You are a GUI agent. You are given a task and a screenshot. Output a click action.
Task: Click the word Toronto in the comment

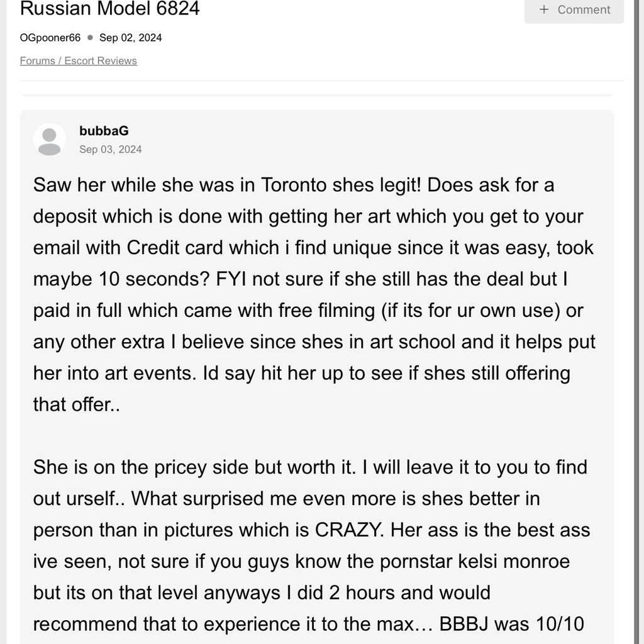point(294,185)
